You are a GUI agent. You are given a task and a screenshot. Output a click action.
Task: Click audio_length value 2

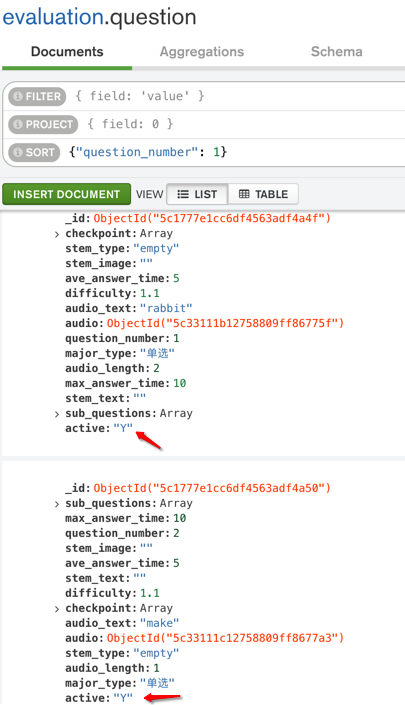pos(156,368)
